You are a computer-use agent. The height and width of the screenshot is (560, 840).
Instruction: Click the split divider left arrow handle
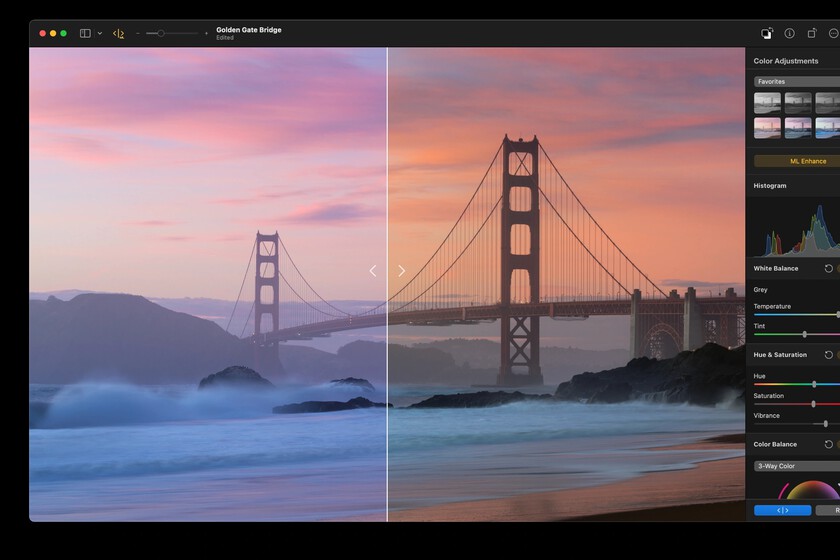click(373, 271)
